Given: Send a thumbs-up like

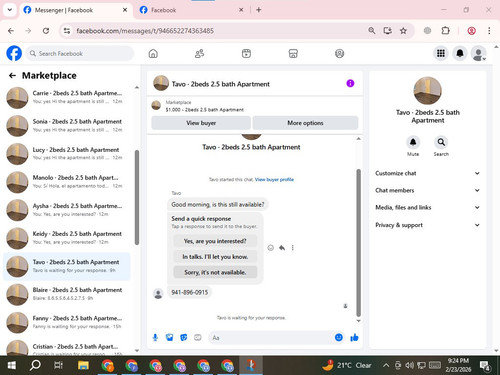Looking at the screenshot, I should [354, 338].
